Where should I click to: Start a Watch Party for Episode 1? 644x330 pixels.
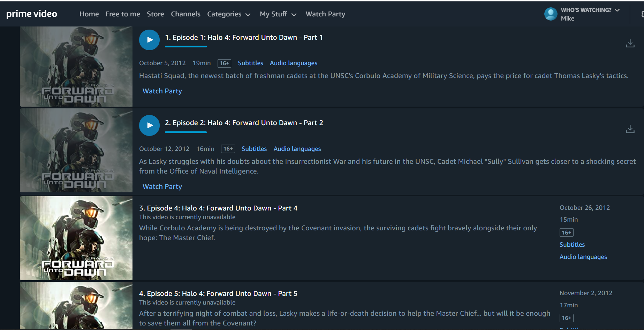162,91
